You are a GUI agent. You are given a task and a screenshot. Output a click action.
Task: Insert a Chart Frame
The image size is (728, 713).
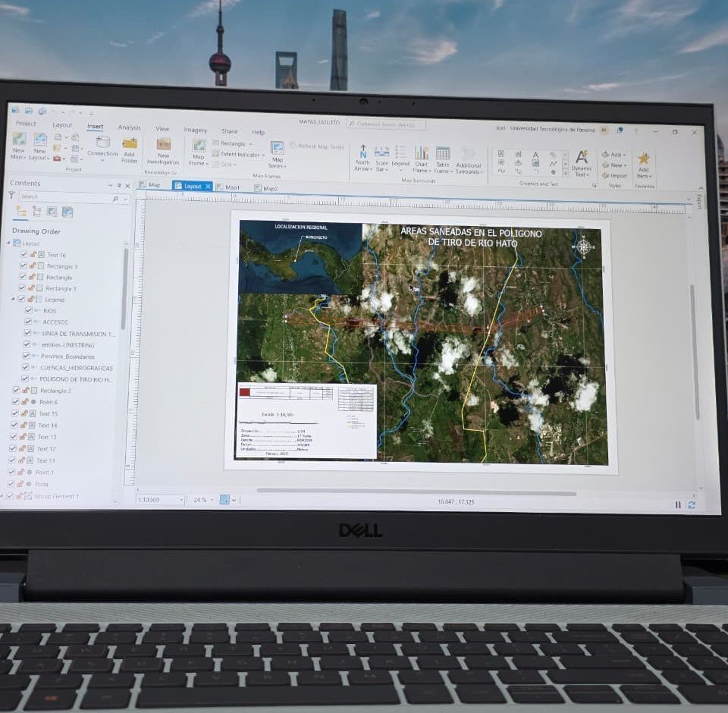422,159
